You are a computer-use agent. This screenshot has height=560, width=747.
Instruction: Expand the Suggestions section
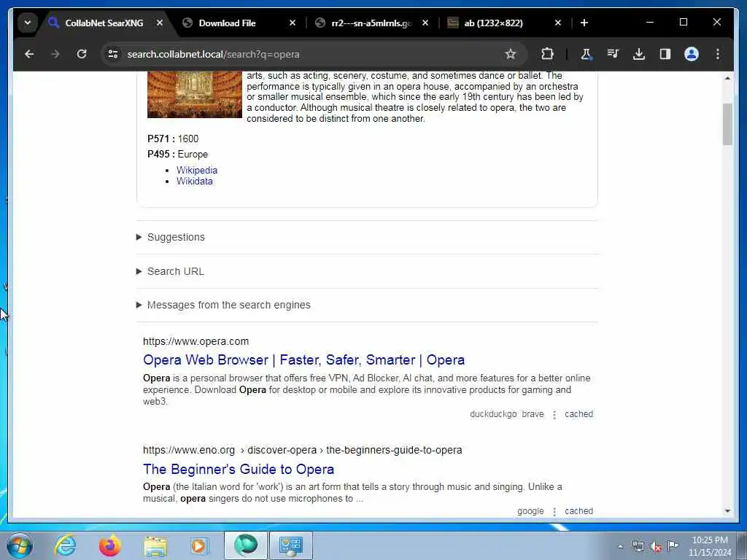point(176,237)
